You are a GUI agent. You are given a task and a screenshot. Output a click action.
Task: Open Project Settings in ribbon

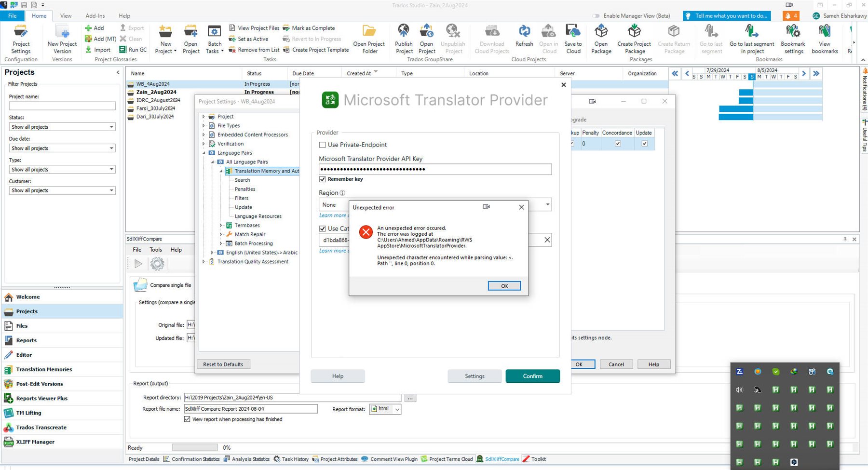21,40
